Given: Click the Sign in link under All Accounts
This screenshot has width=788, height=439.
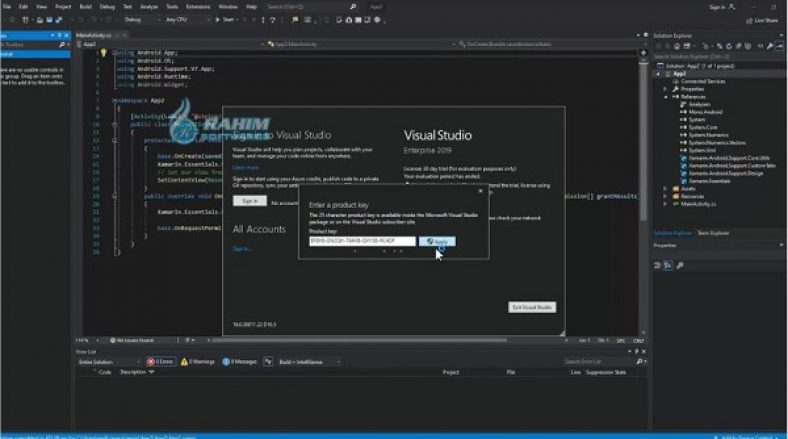Looking at the screenshot, I should [x=242, y=249].
